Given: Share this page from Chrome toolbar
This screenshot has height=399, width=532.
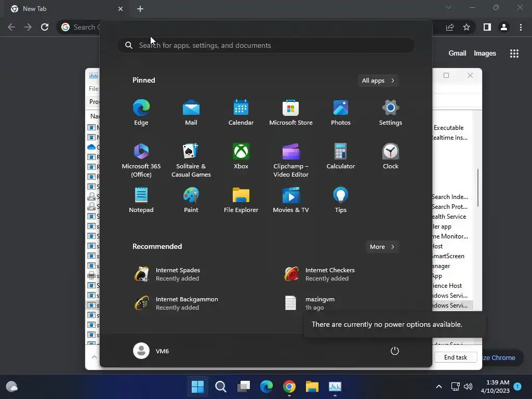Looking at the screenshot, I should coord(450,27).
